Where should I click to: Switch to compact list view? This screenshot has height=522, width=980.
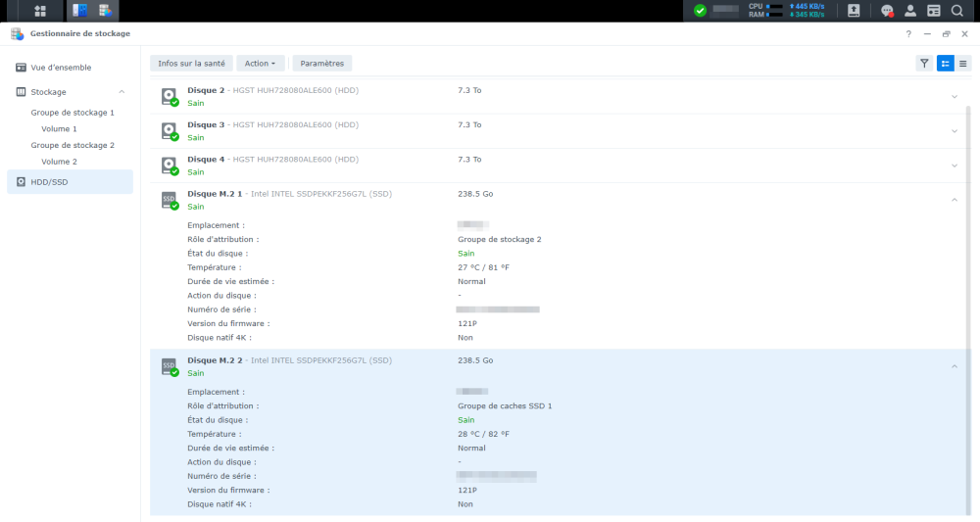(963, 64)
